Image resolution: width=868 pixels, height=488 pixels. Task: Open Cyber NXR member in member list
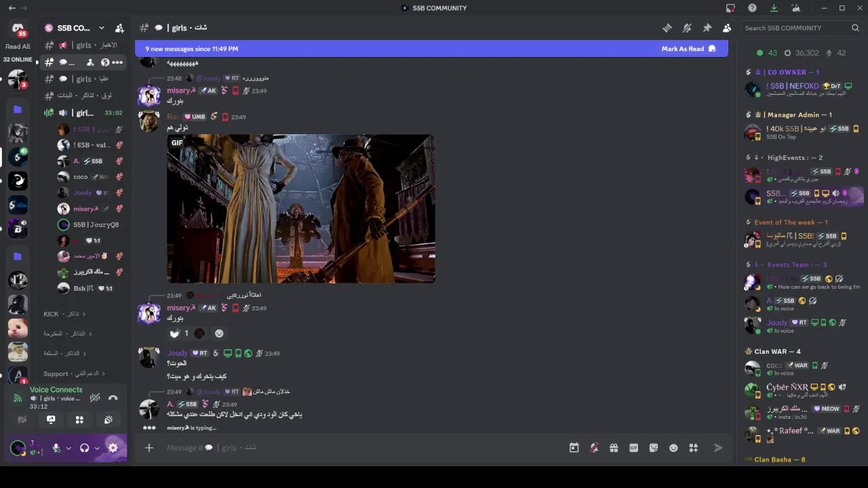pos(802,390)
